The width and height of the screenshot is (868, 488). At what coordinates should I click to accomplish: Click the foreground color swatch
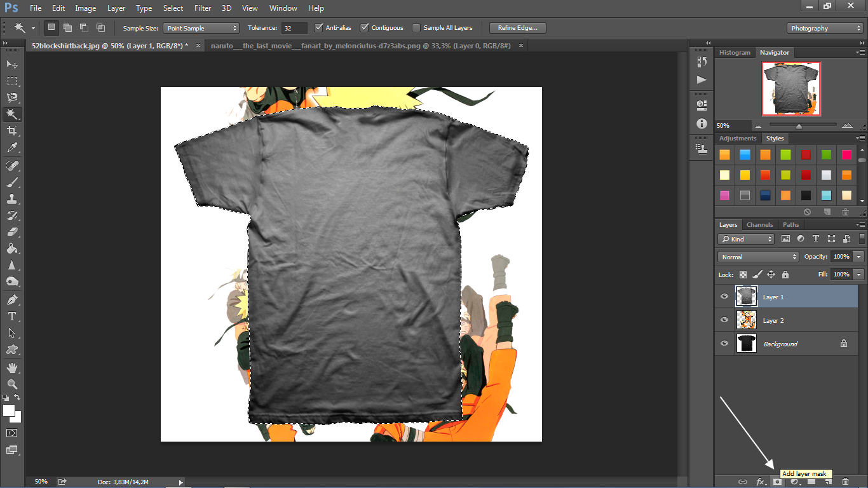(x=9, y=410)
